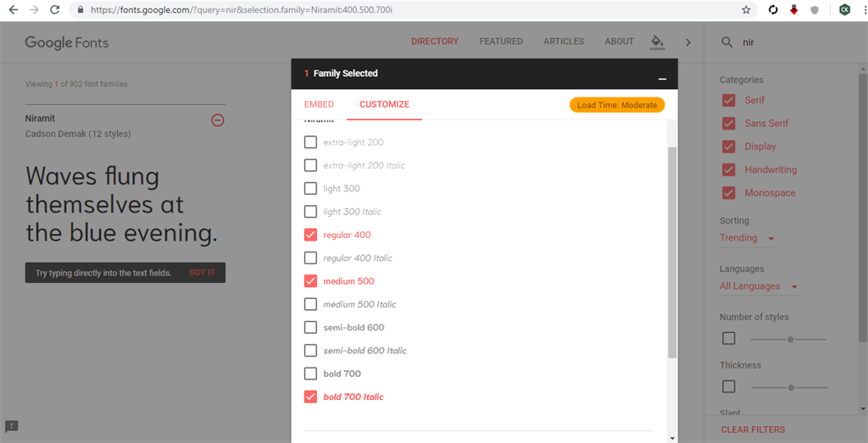Viewport: 868px width, 443px height.
Task: Check the regular 400 Italic style
Action: (x=310, y=257)
